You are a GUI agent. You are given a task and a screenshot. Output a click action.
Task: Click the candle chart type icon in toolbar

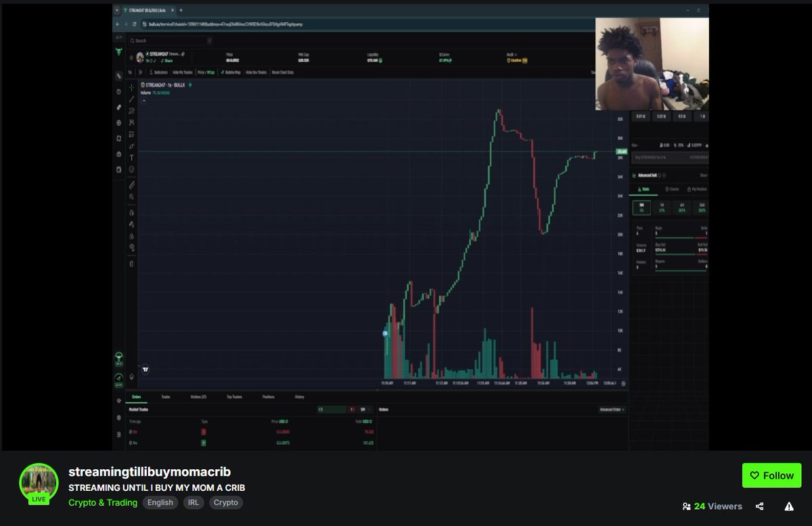(140, 72)
